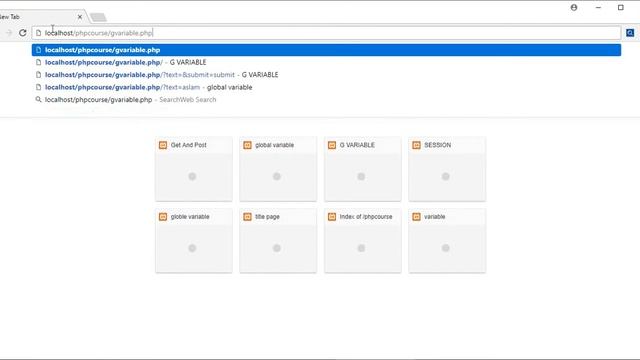Click the magnifier icon of the search suggestion

tap(38, 99)
